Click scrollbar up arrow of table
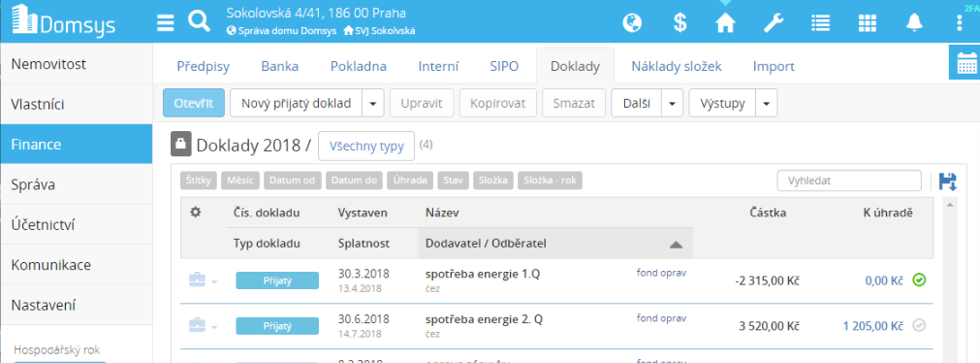This screenshot has width=980, height=363. coord(951,205)
